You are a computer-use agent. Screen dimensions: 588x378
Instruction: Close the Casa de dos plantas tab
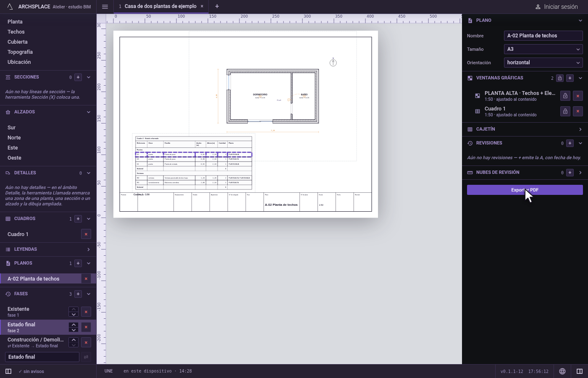(x=202, y=6)
